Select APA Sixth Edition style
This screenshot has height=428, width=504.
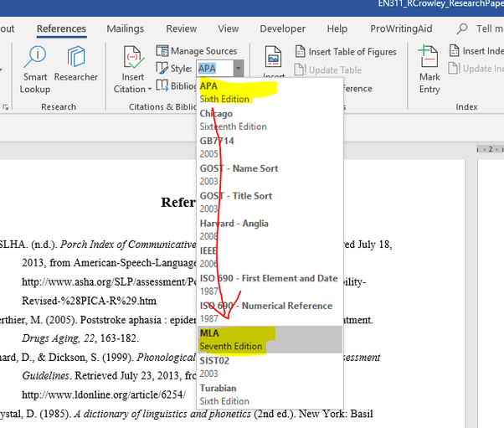tap(270, 92)
